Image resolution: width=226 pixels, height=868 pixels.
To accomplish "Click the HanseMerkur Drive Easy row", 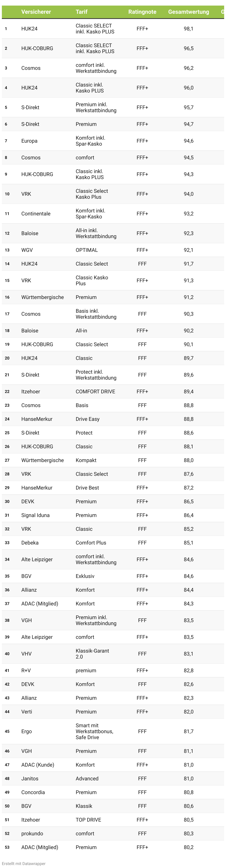I will 113,419.
